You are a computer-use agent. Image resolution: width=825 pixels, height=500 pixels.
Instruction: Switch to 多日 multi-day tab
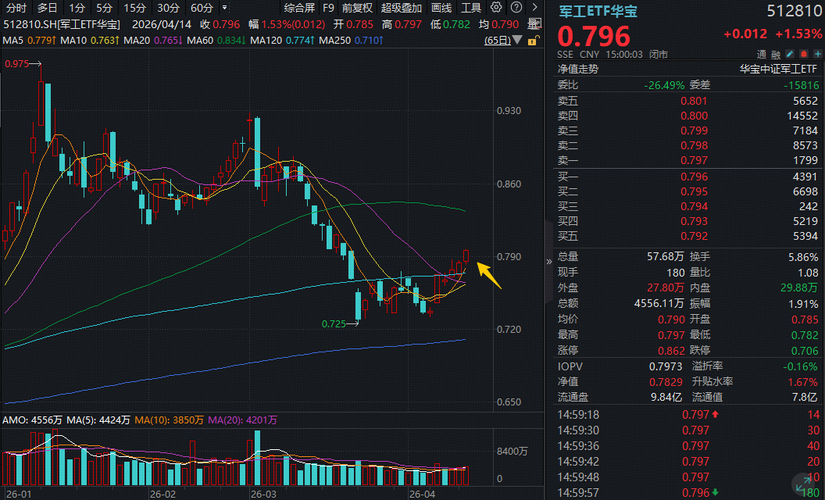point(47,8)
